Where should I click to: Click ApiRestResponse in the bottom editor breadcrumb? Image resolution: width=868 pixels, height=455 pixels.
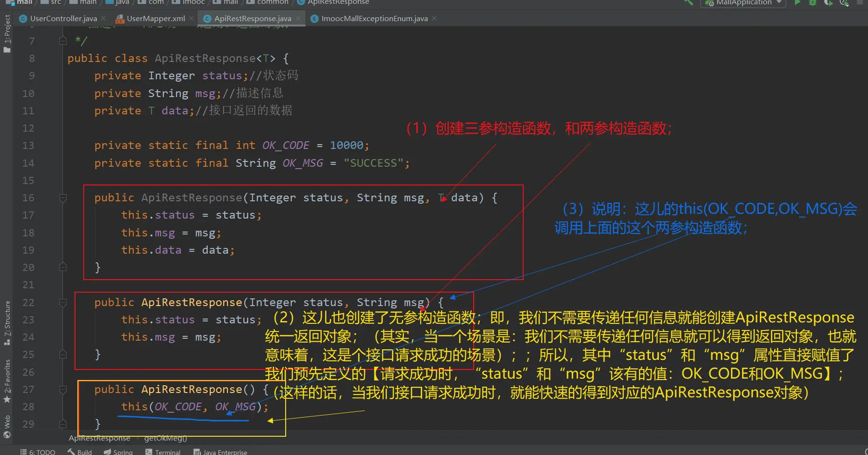[x=100, y=438]
